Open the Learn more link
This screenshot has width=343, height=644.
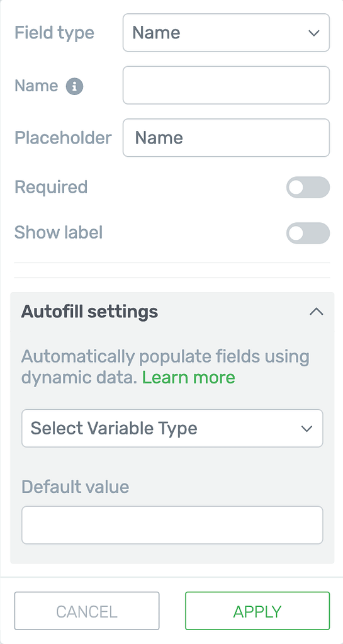click(x=189, y=377)
